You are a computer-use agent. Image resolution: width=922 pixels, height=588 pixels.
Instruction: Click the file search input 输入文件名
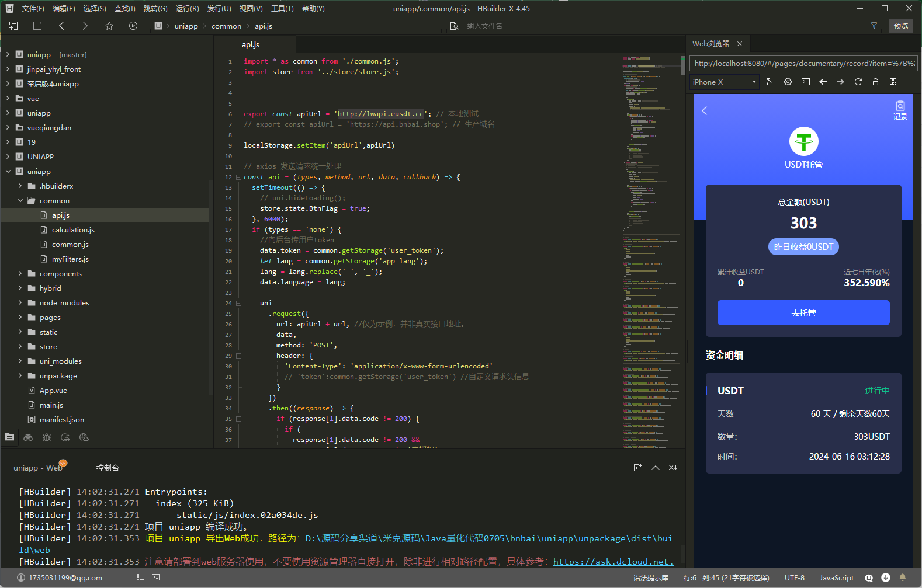click(484, 26)
